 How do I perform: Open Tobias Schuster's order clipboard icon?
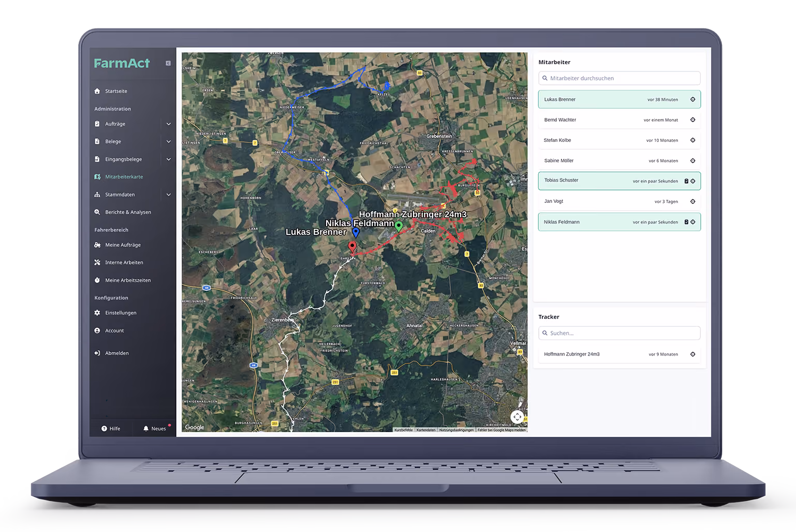tap(686, 182)
